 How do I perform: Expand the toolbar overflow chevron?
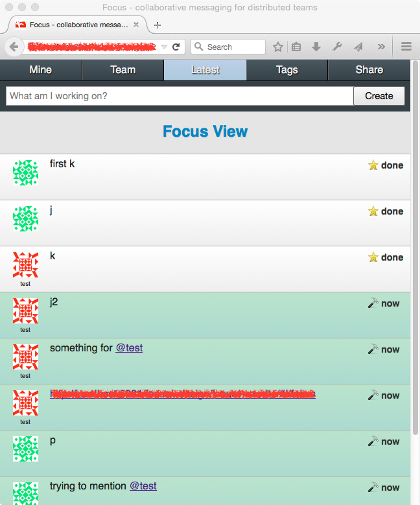pos(381,47)
